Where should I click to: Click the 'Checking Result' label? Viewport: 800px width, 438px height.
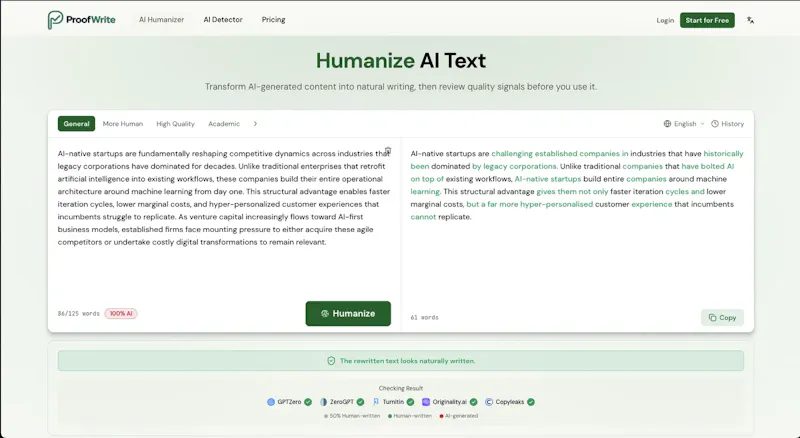(401, 388)
